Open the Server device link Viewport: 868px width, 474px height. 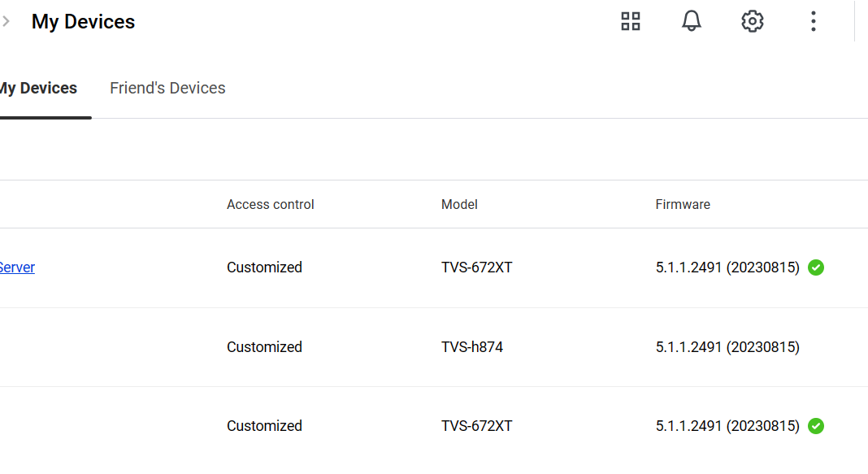[17, 267]
